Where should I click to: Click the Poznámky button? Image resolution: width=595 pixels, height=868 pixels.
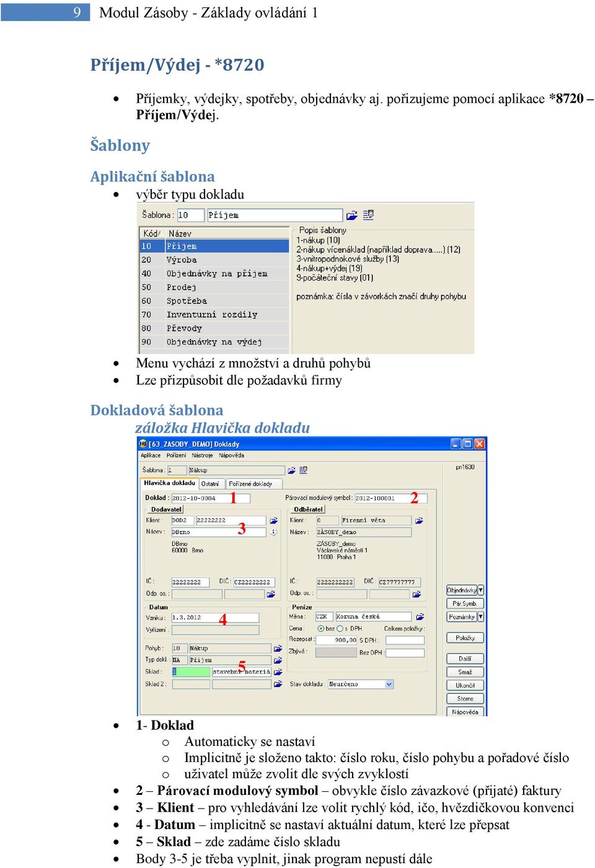[462, 617]
